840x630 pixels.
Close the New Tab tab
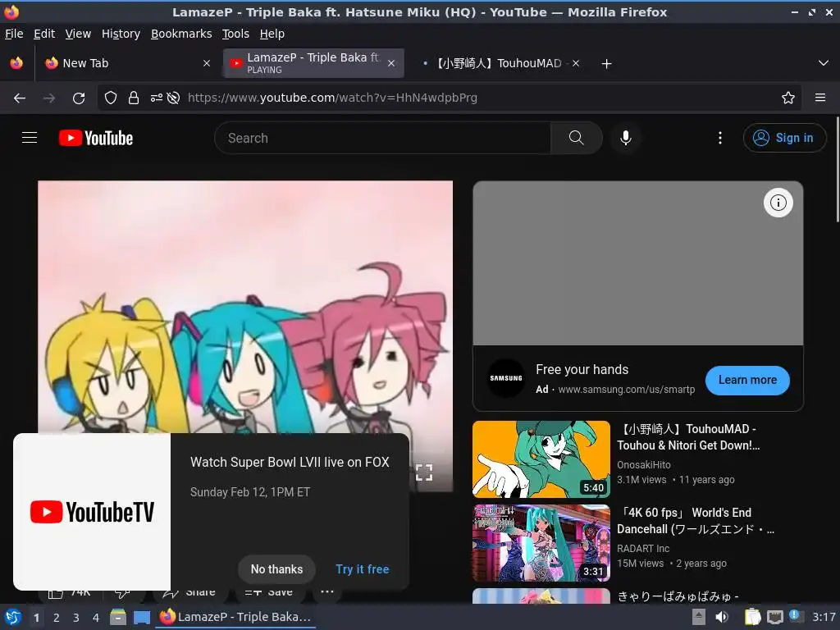click(206, 63)
